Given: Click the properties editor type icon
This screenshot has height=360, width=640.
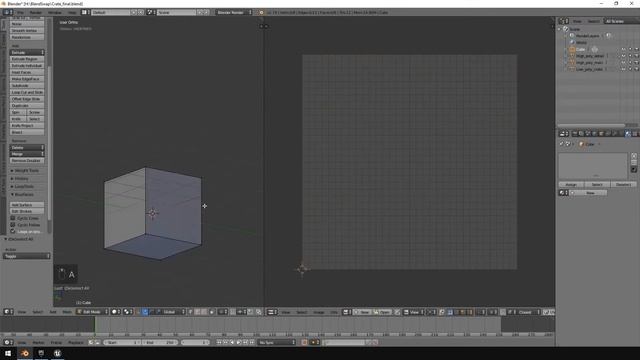Looking at the screenshot, I should click(564, 134).
